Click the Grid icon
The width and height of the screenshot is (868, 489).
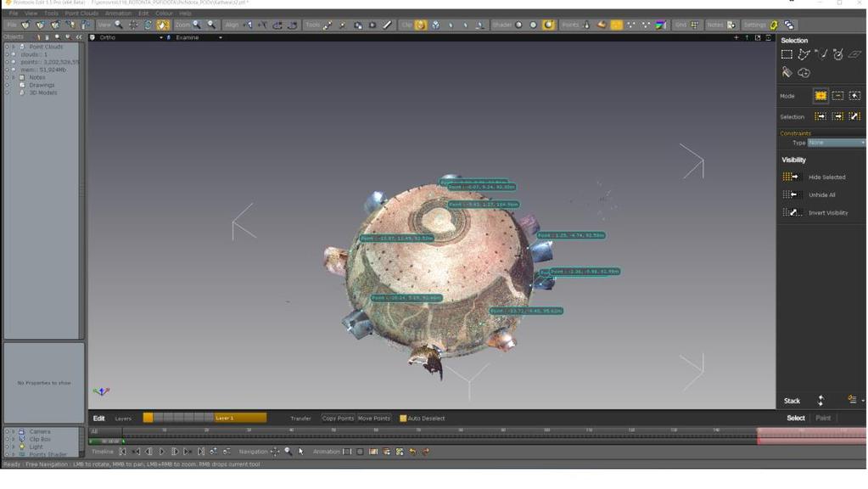coord(695,25)
